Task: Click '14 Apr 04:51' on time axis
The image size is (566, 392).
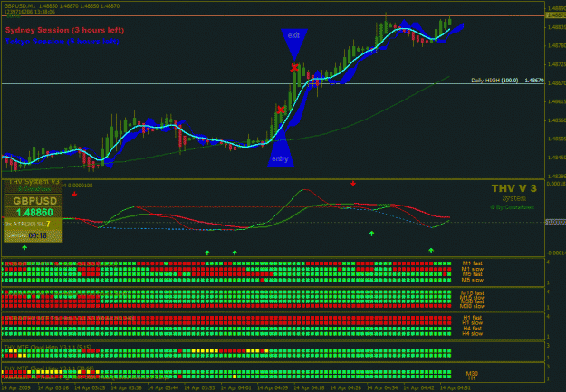Action: coord(456,388)
